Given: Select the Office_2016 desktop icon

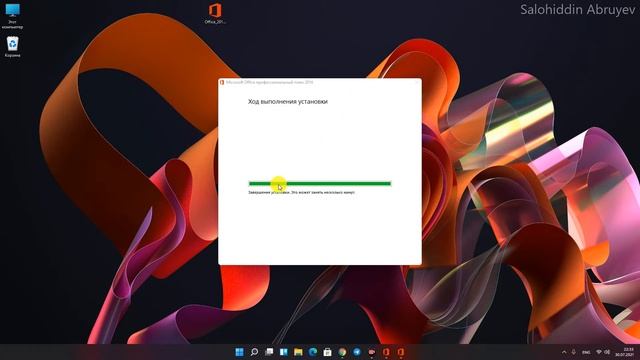Looking at the screenshot, I should click(215, 13).
